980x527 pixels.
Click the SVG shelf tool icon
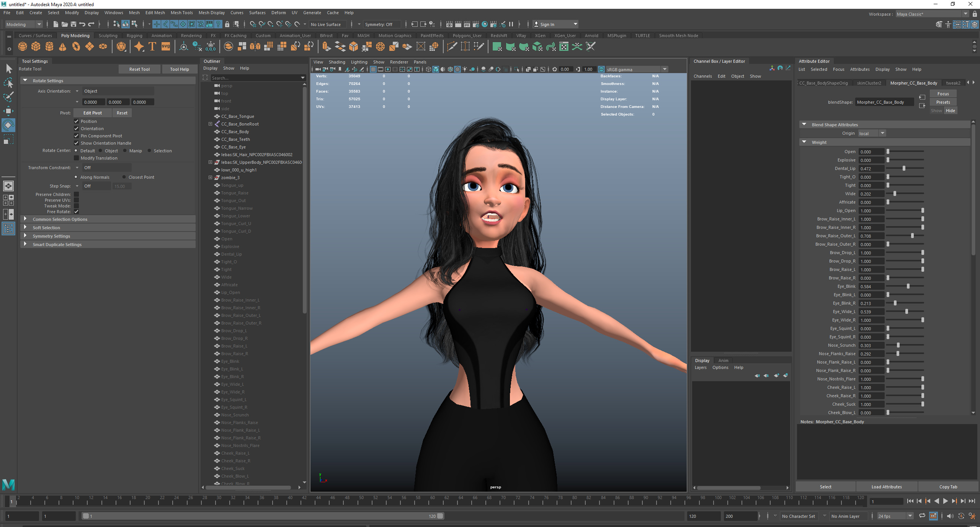(166, 47)
